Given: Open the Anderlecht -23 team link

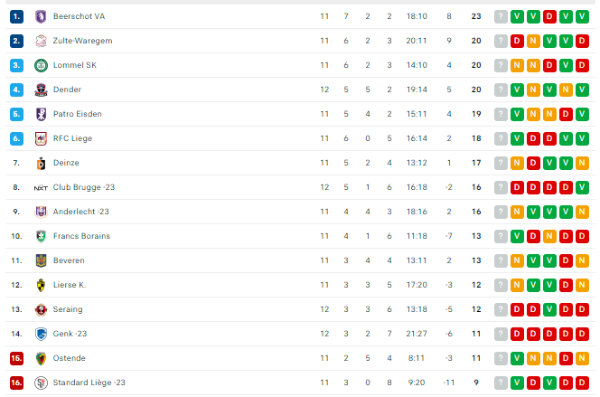Looking at the screenshot, I should coord(81,212).
